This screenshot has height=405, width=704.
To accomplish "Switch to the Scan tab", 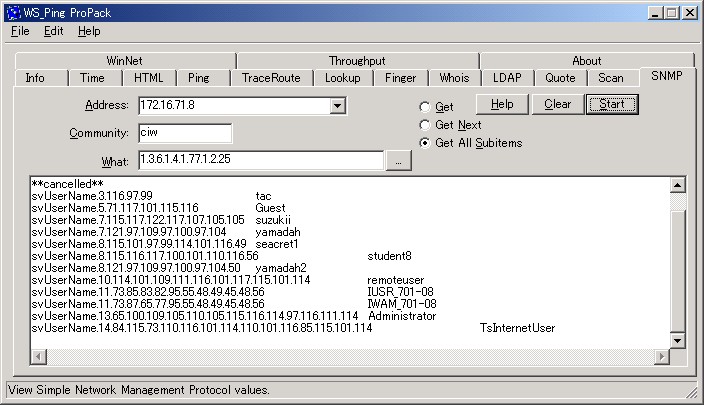I will click(x=611, y=78).
